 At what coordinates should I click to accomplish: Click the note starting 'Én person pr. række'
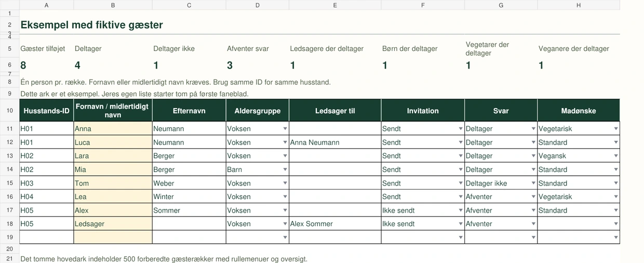tap(176, 82)
